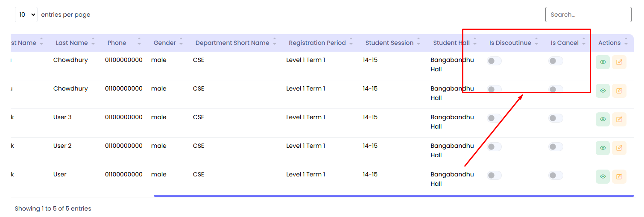Click the horizontal scrollbar below the table
644x217 pixels.
tap(393, 196)
